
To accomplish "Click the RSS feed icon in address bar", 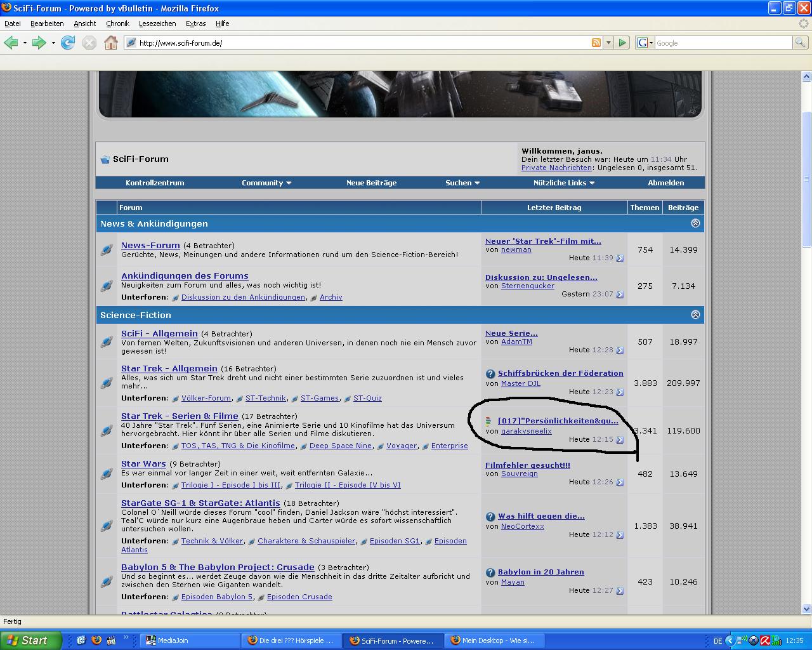I will pos(596,43).
